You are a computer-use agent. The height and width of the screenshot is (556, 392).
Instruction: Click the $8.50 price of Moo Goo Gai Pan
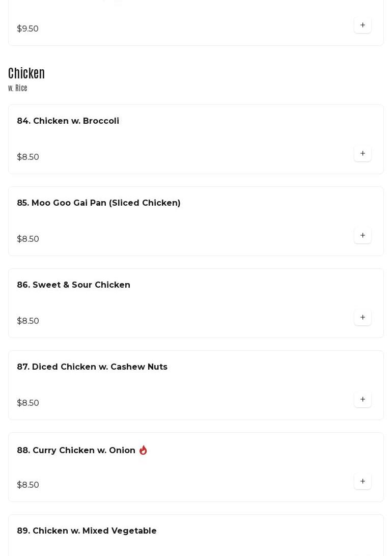[28, 239]
